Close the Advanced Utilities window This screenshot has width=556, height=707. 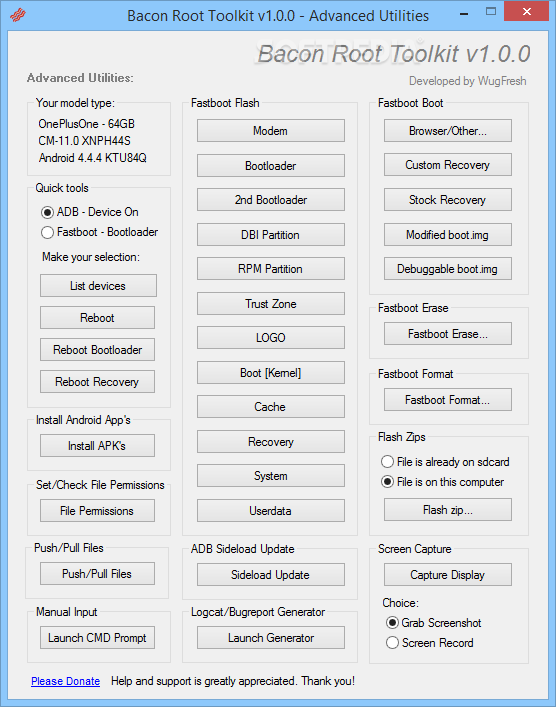coord(527,12)
